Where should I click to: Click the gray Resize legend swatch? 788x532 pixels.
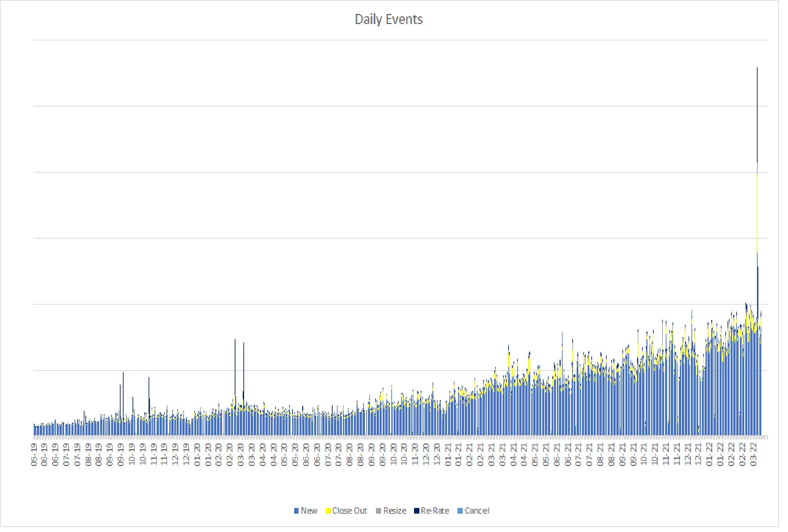[378, 511]
